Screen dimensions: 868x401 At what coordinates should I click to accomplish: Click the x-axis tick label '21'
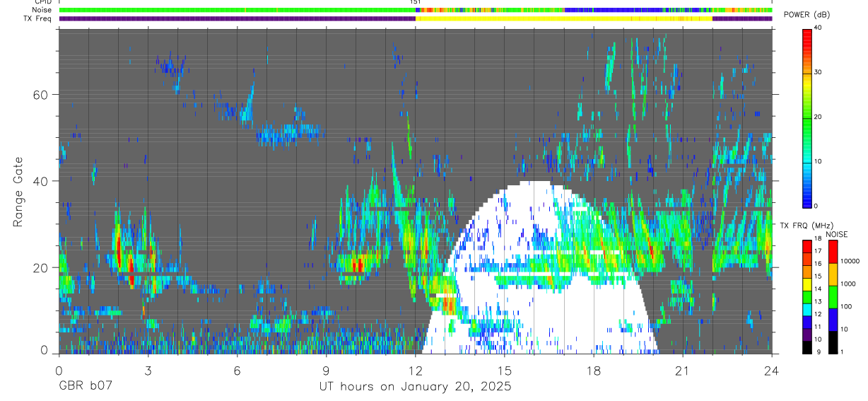tap(683, 370)
